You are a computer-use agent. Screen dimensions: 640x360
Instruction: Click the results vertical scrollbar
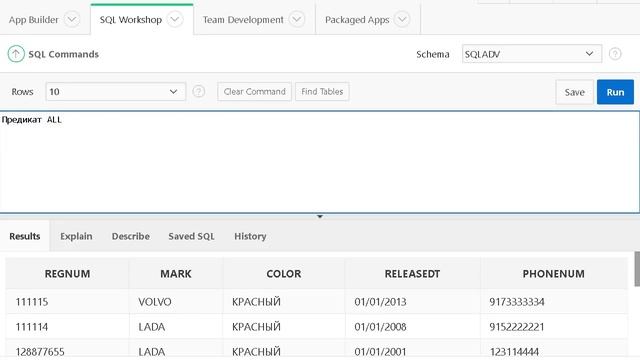(637, 269)
